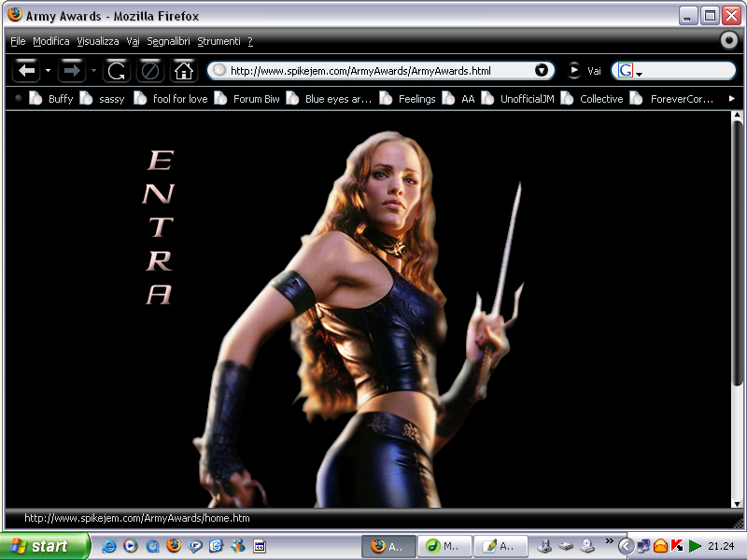Click the scrollbar down arrow
The image size is (747, 560).
point(737,503)
